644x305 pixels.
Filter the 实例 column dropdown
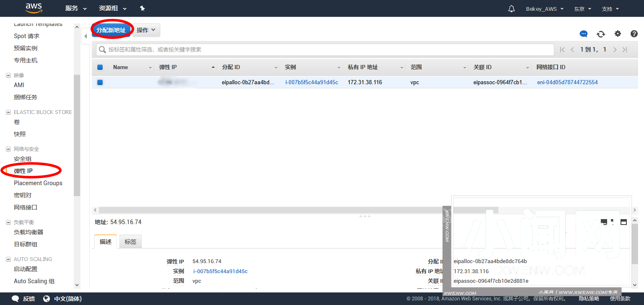pos(339,67)
